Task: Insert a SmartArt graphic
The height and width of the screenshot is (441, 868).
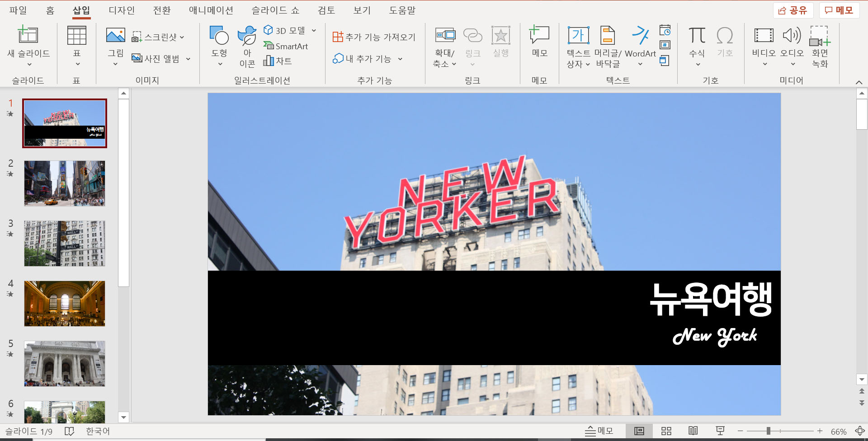Action: [285, 46]
